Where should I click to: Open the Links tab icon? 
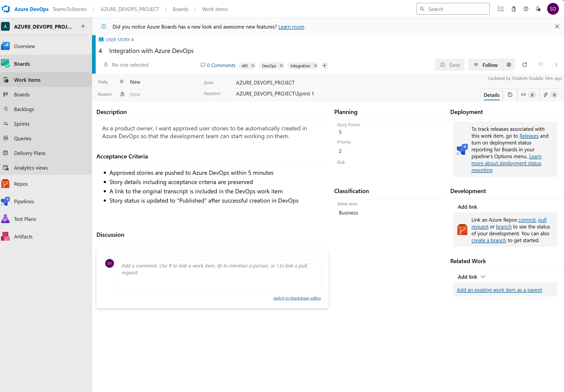[x=523, y=95]
